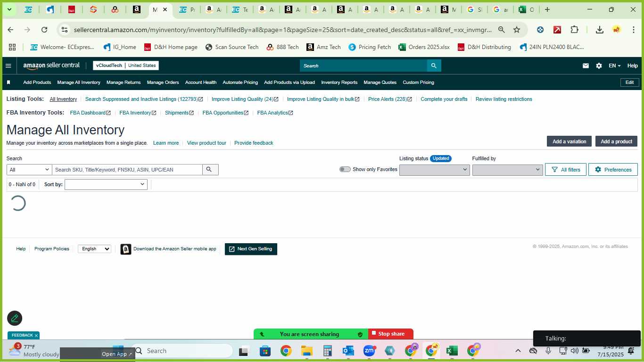Open Inventory Reports menu item

tap(339, 82)
